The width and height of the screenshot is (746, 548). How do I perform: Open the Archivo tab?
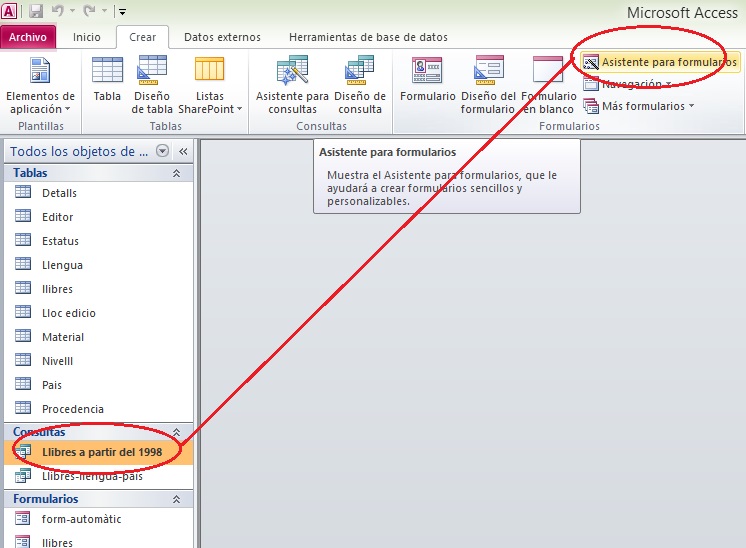tap(28, 37)
